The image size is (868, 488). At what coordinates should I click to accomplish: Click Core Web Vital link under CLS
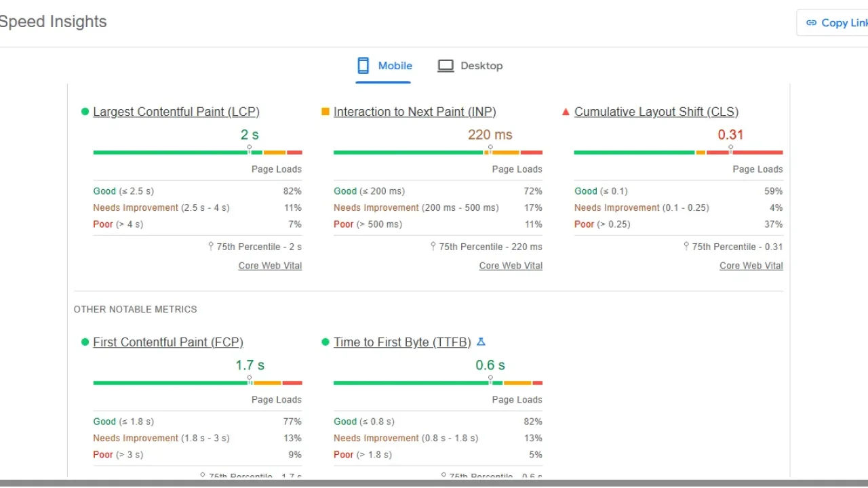pyautogui.click(x=751, y=265)
